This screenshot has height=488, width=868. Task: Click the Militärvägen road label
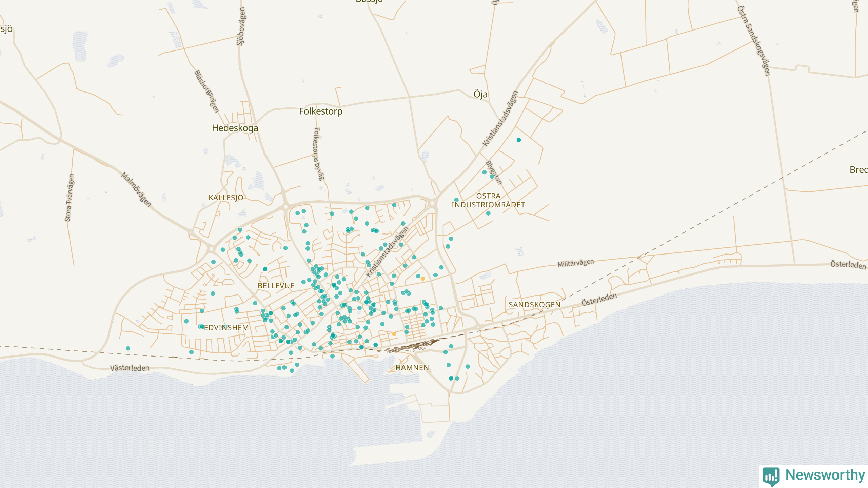(x=576, y=263)
